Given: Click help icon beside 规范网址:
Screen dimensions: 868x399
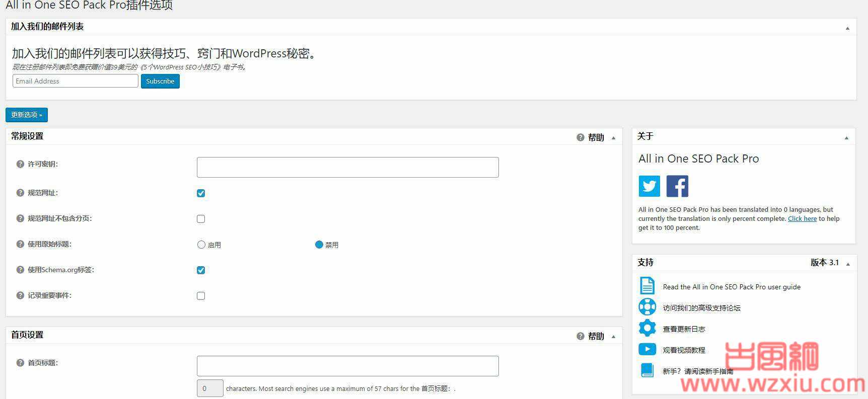Looking at the screenshot, I should [20, 193].
